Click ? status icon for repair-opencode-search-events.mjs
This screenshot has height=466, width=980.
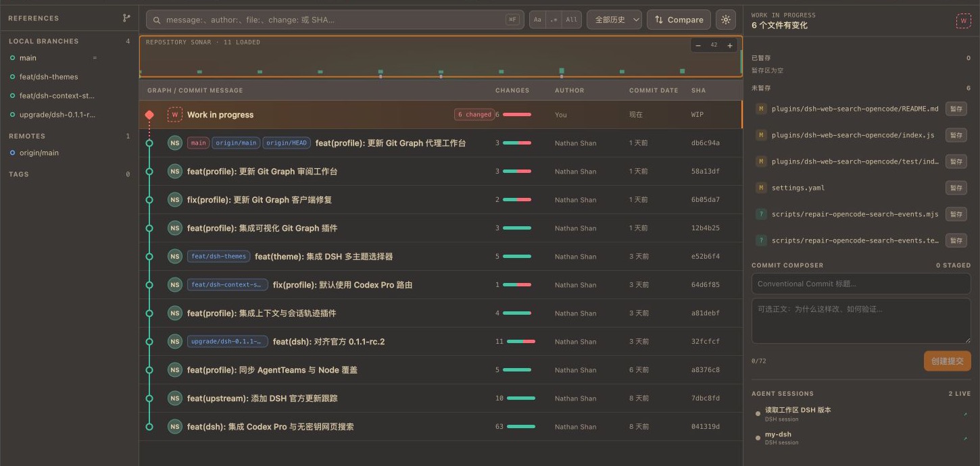[761, 214]
